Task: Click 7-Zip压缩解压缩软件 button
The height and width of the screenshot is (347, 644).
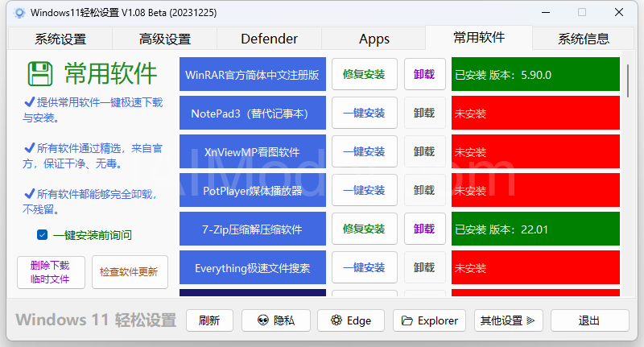Action: pos(253,229)
